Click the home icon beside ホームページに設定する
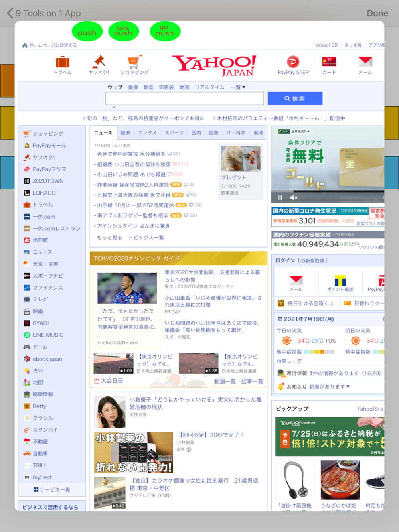This screenshot has width=399, height=532. (x=25, y=45)
